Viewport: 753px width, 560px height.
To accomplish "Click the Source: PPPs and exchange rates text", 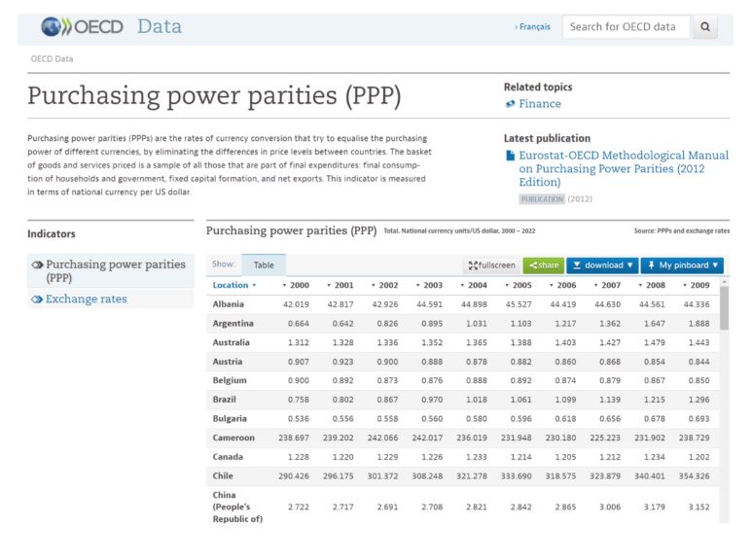I will 681,230.
